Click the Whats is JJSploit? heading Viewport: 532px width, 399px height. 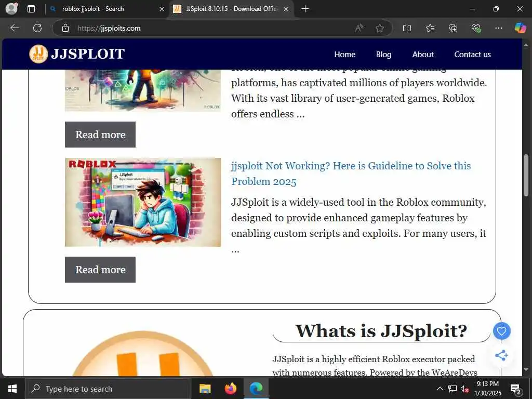tap(381, 330)
